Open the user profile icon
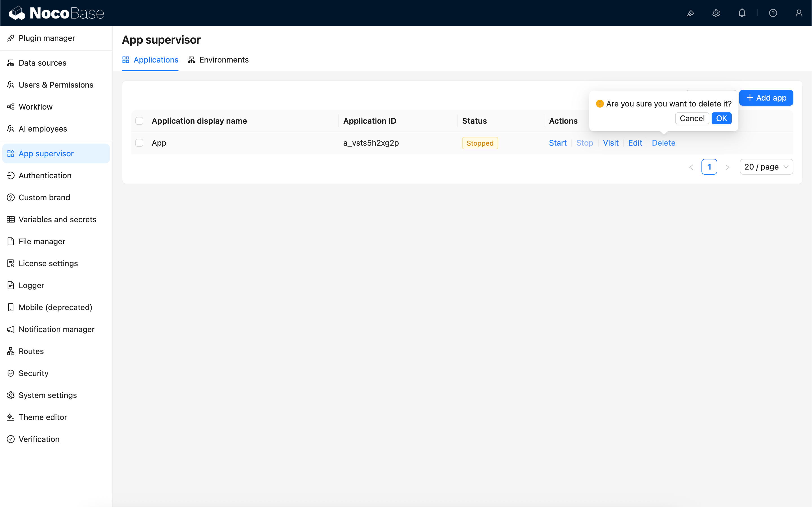 [798, 13]
